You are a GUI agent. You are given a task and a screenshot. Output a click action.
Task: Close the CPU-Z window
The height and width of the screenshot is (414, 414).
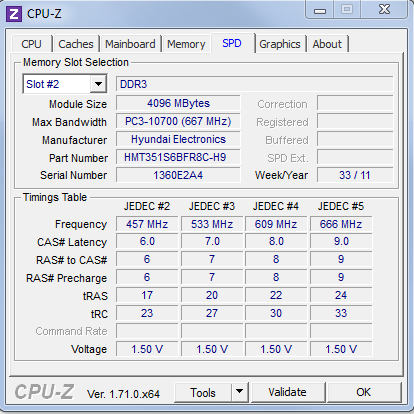coord(384,9)
